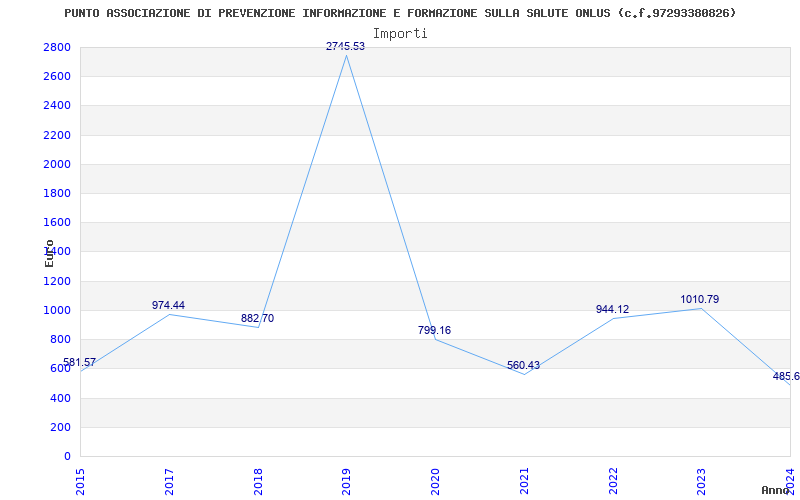Screen dimensions: 800x500
Task: Click the 2800 y-axis tick label
Action: [57, 47]
